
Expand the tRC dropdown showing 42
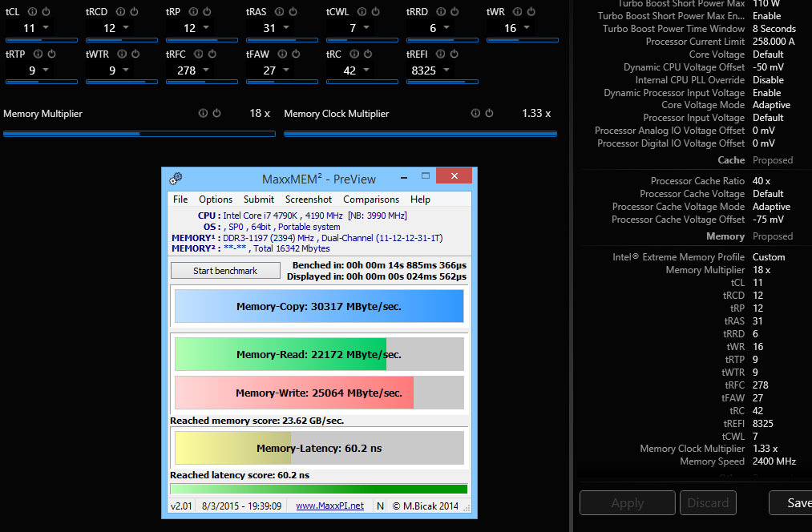(366, 70)
